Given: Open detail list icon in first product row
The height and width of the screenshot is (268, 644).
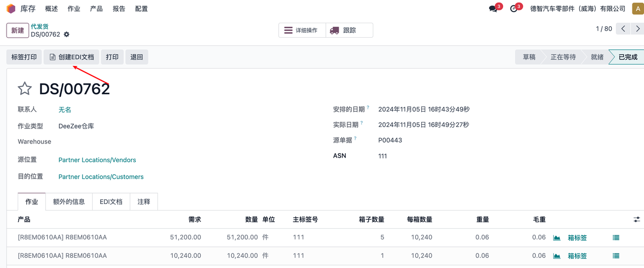Looking at the screenshot, I should [616, 238].
